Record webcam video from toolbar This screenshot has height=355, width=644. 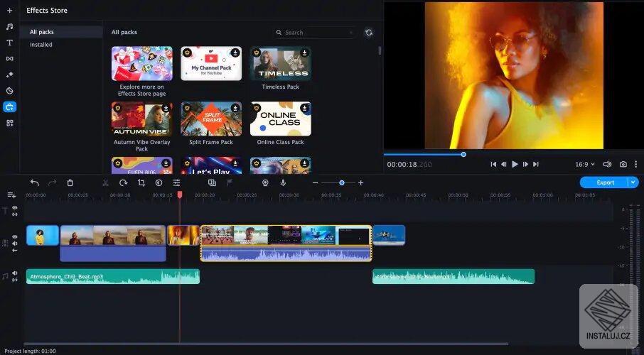(x=265, y=183)
